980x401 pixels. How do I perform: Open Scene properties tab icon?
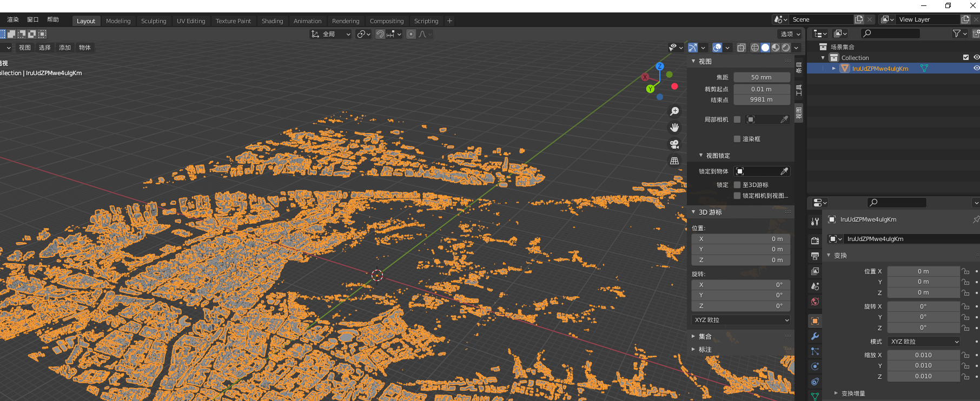coord(815,286)
